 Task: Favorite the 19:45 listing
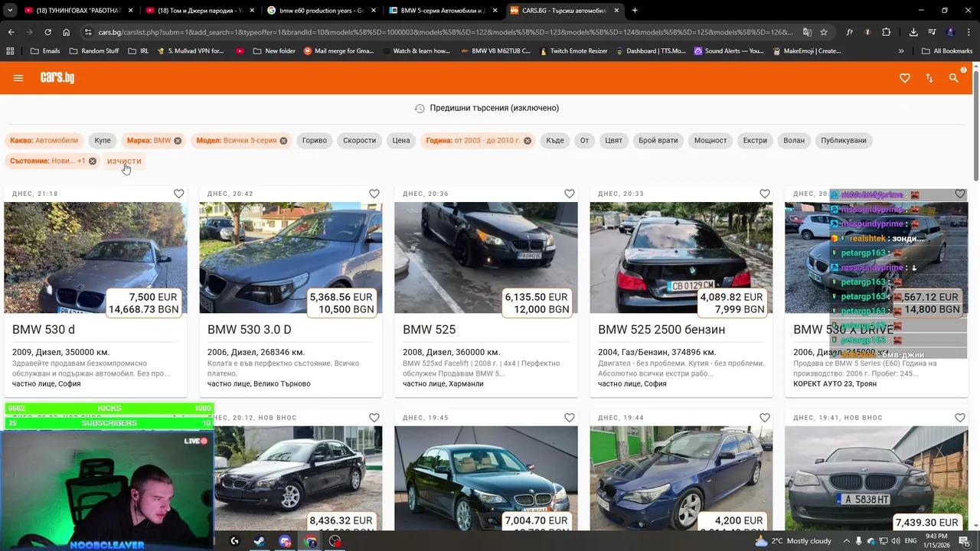tap(569, 418)
